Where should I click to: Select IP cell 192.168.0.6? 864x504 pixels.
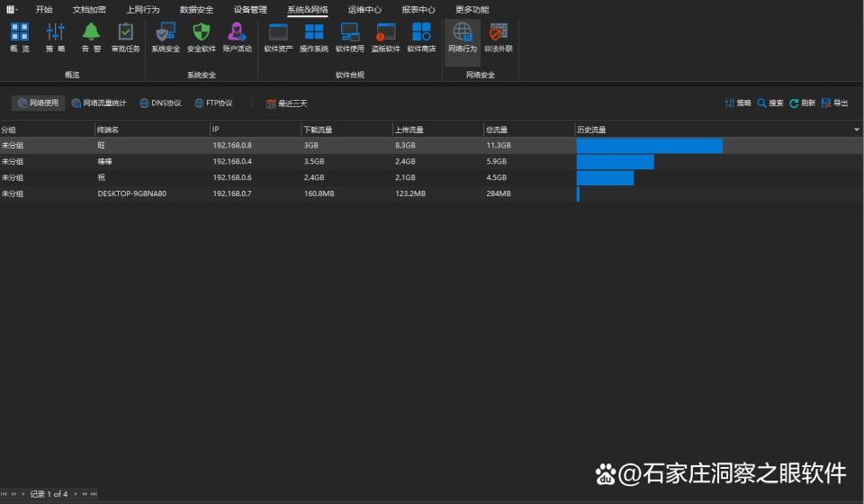tap(232, 177)
